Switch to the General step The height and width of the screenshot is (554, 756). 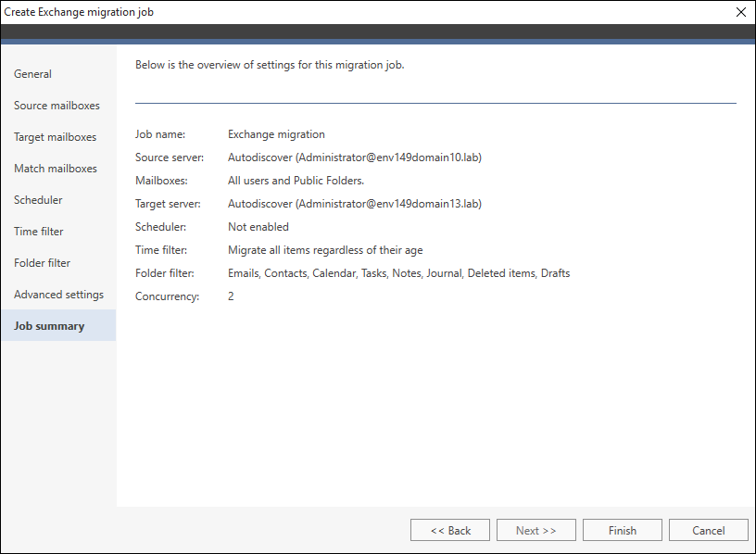point(32,73)
